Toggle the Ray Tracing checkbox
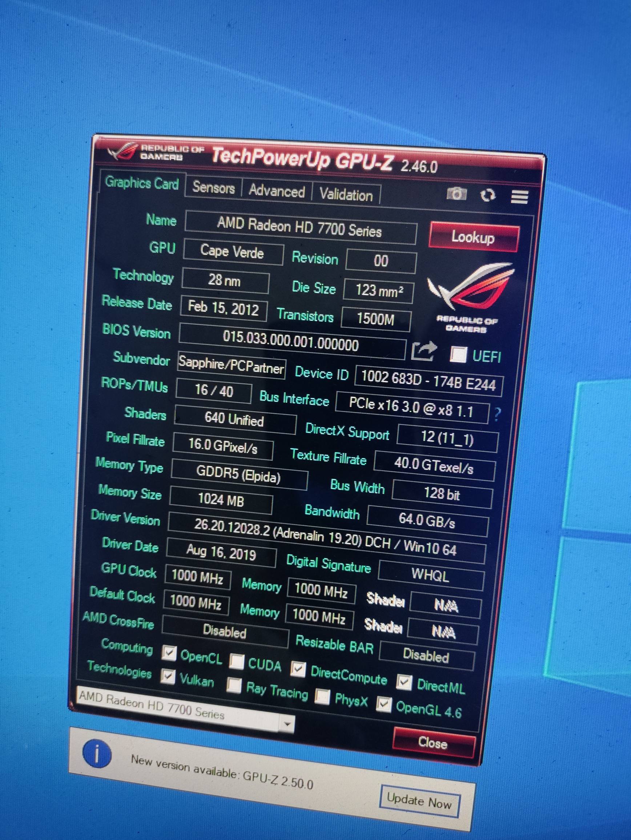 [x=234, y=685]
